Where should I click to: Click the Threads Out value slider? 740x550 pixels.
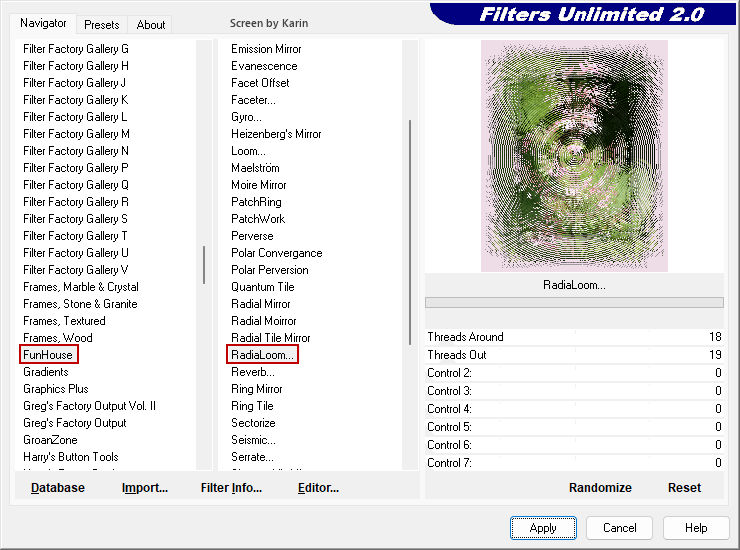(573, 355)
